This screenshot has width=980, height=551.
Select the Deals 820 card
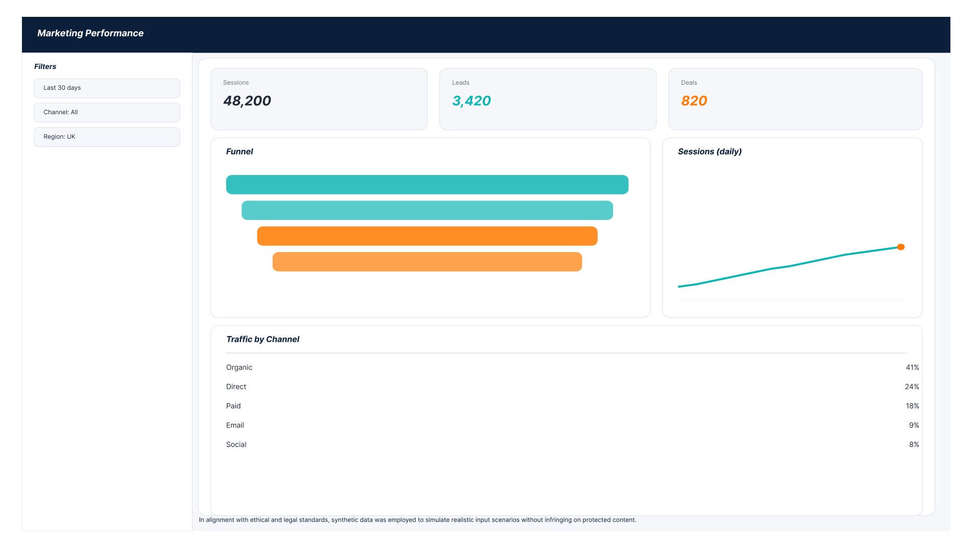coord(795,99)
